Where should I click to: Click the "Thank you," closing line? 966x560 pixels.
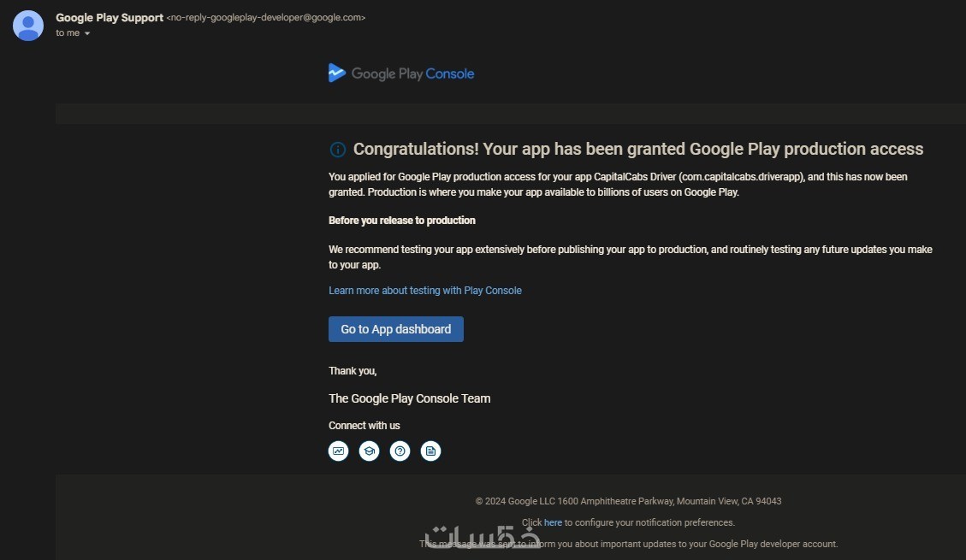click(x=353, y=371)
